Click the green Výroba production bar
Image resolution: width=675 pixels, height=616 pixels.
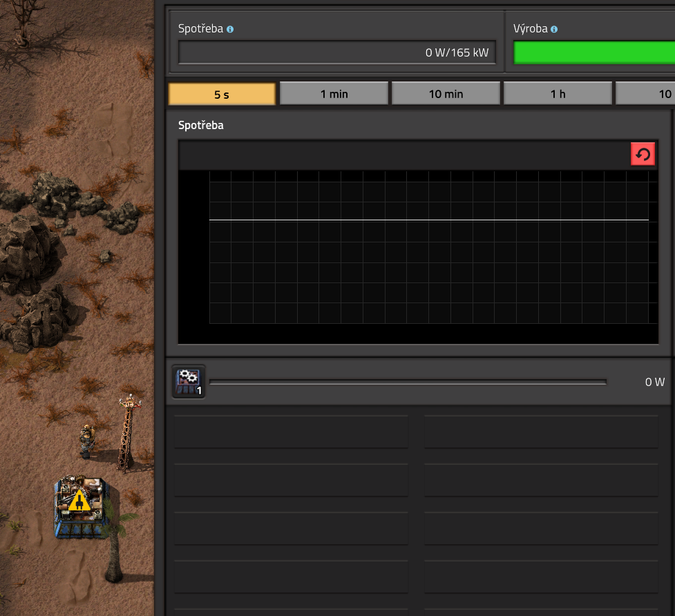click(594, 53)
